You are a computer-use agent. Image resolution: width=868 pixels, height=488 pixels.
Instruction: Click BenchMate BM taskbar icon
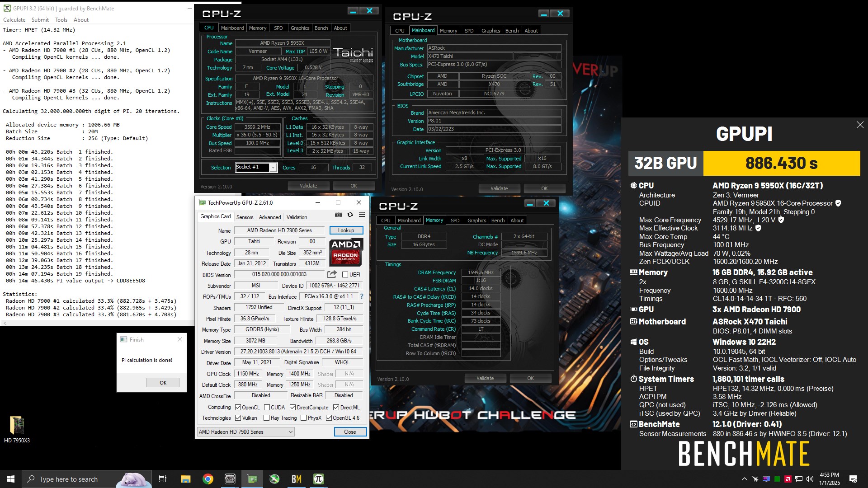coord(297,479)
